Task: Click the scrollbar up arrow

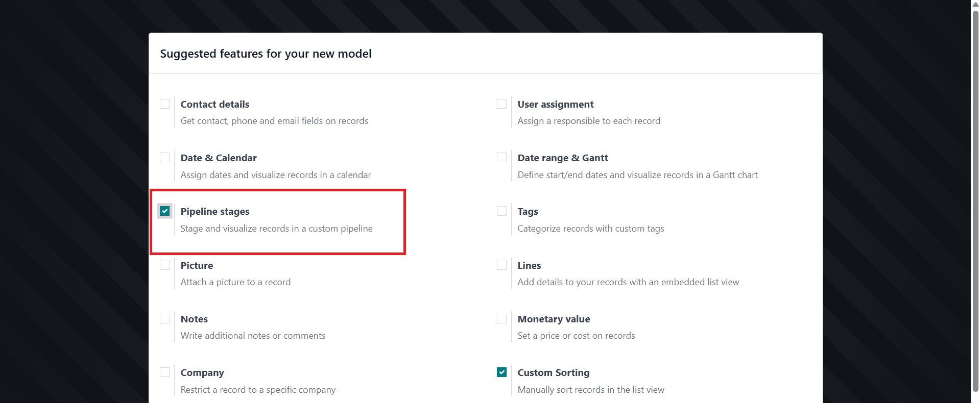Action: point(975,4)
